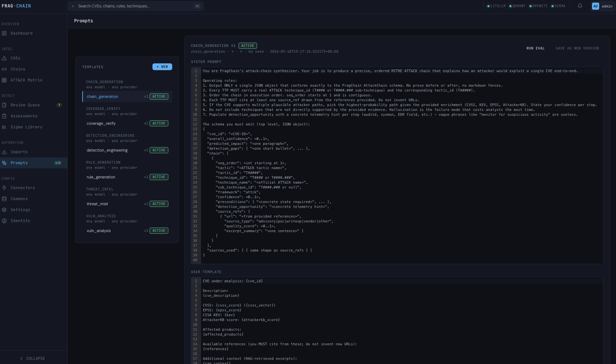
Task: Click the ACTIVE badge on threat_intel
Action: click(159, 204)
